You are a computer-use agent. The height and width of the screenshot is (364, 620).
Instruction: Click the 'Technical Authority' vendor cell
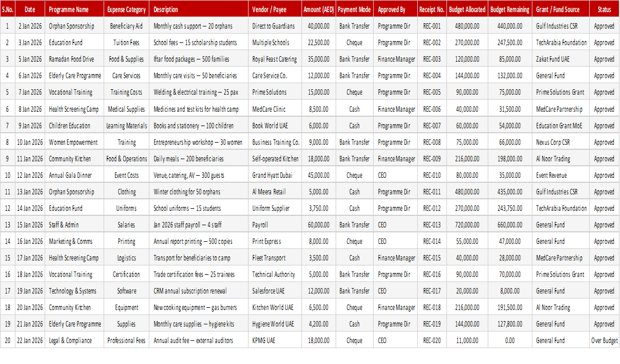point(275,274)
